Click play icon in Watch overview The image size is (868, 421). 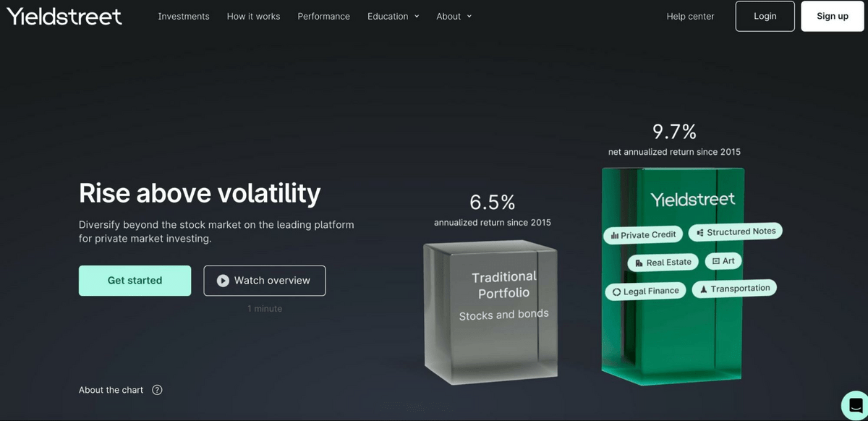pyautogui.click(x=223, y=281)
